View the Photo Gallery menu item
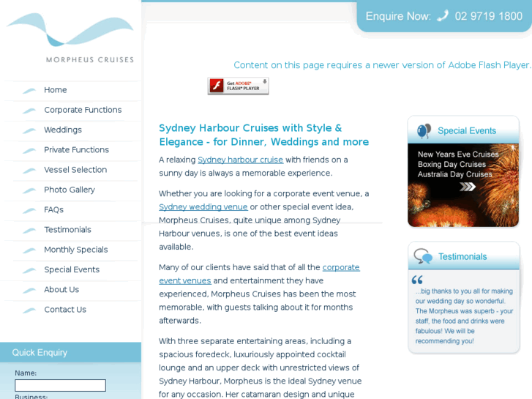 point(70,190)
